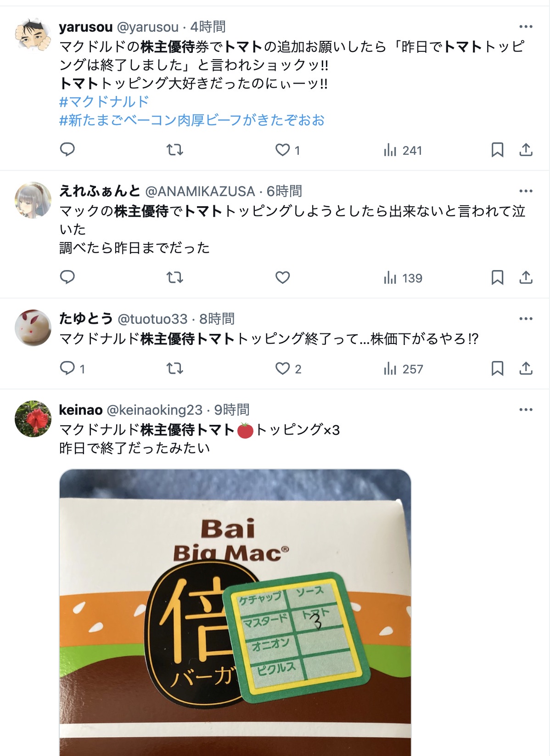Open more menu on @ANAMIKAZUSA tweet
Screen dimensions: 550x756
tap(526, 191)
